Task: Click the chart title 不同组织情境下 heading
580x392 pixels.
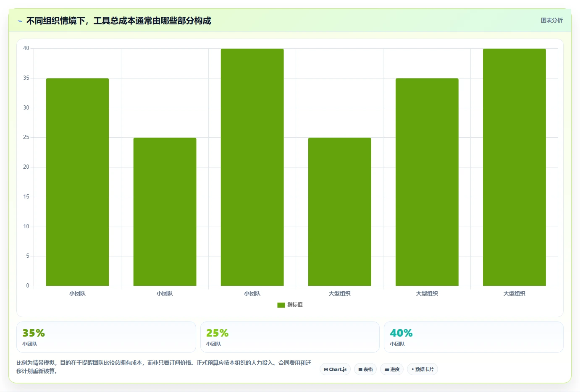Action: click(x=118, y=21)
